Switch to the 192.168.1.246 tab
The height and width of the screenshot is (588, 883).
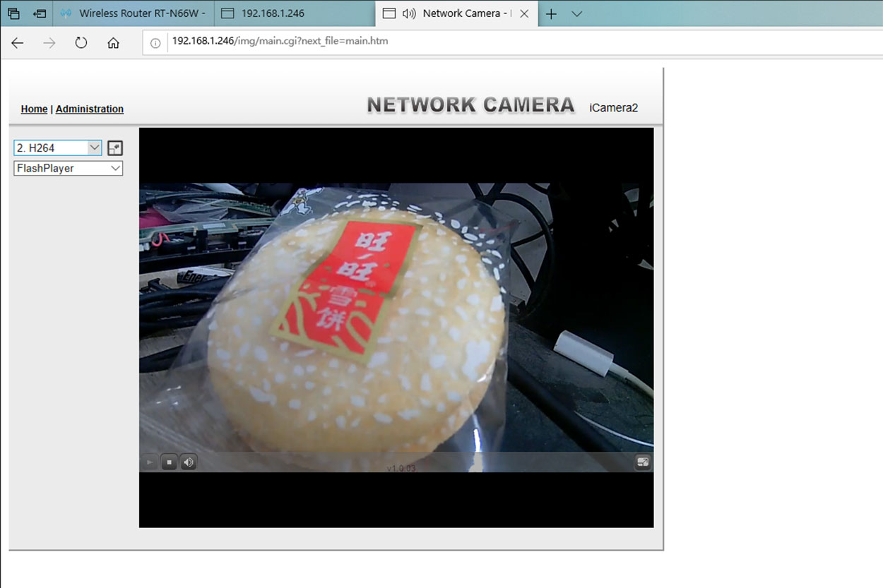point(293,13)
